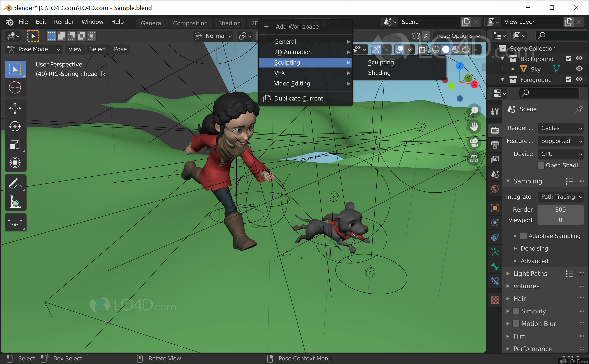Choose Shading from the Sculpting submenu
The image size is (589, 364).
coord(379,73)
